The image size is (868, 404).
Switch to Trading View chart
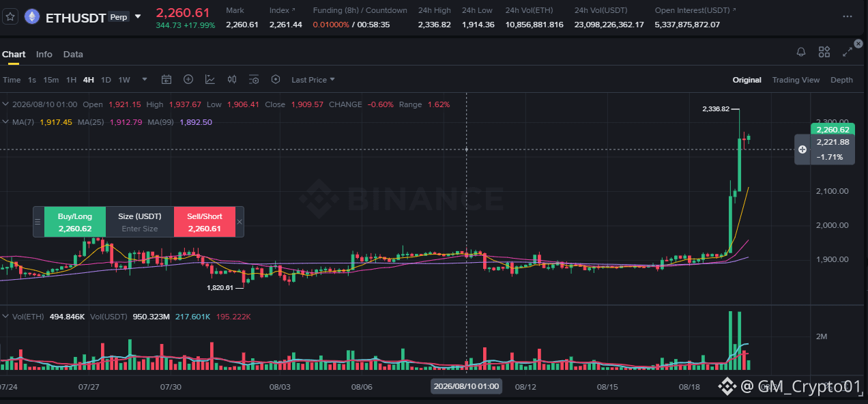(x=796, y=80)
